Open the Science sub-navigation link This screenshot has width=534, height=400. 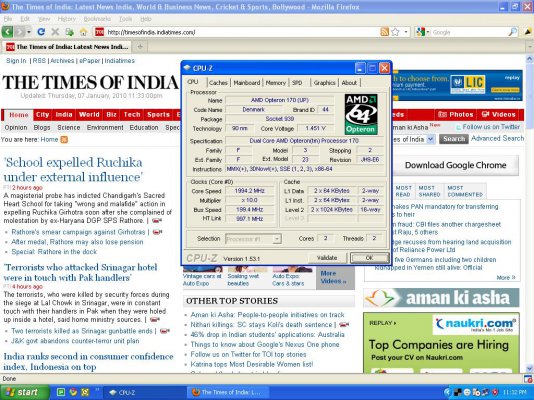[68, 128]
